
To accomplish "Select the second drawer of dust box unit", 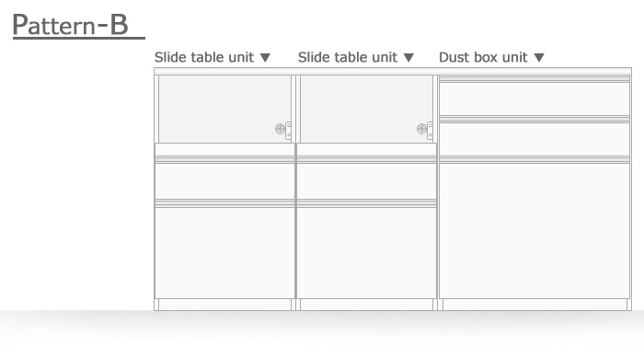I will (535, 139).
